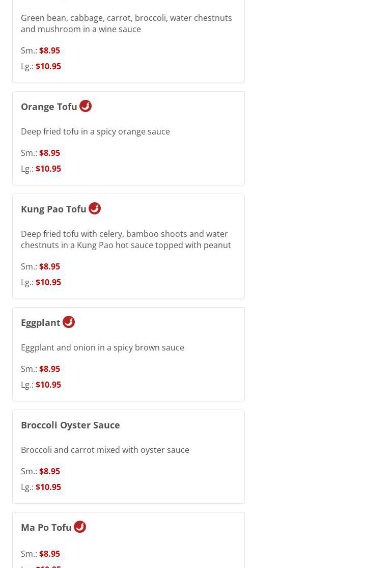Open the Kung Pao Tofu menu item

pos(53,209)
